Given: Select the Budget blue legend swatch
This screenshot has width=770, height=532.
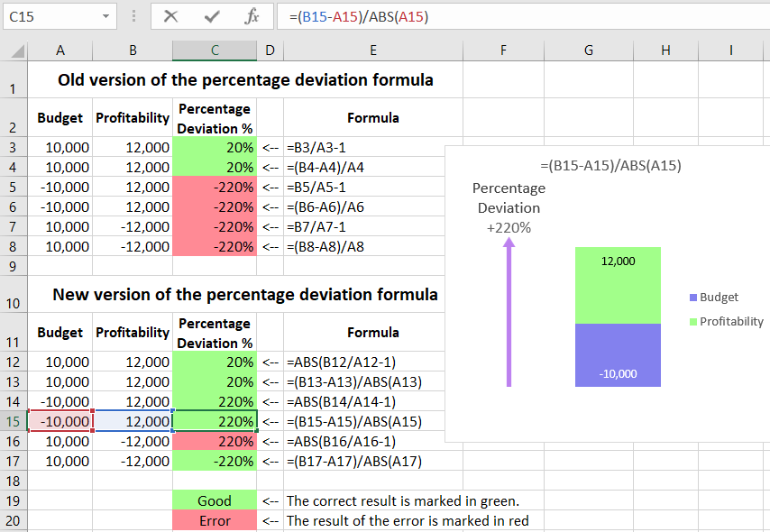Looking at the screenshot, I should [692, 297].
